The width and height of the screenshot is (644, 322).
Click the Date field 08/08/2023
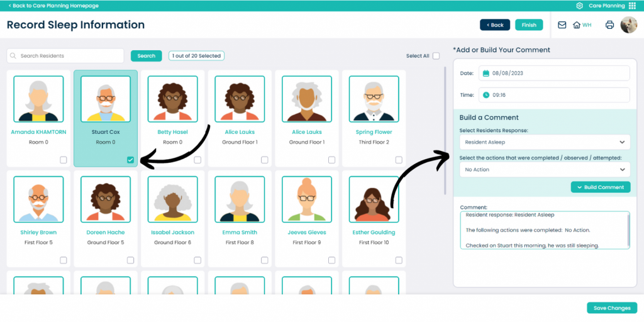point(554,73)
